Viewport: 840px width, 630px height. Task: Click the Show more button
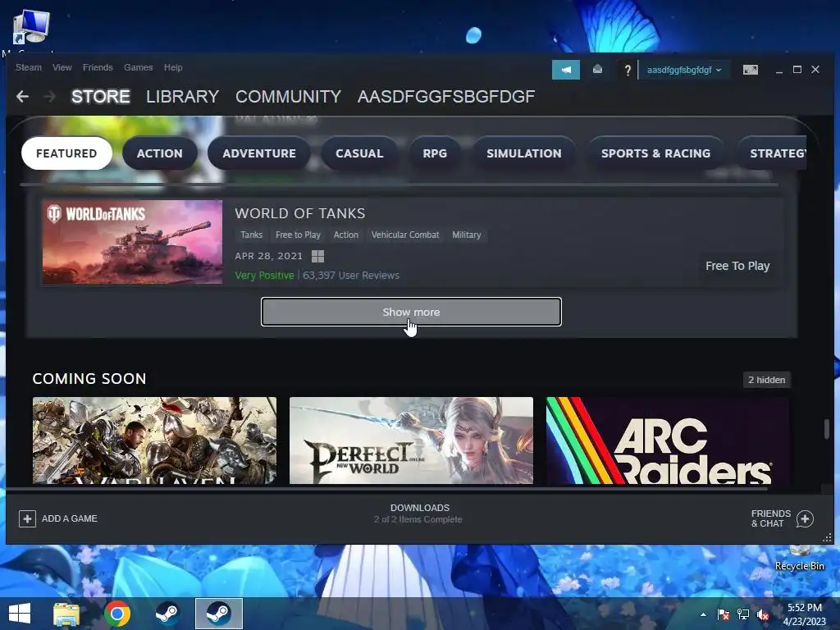412,312
